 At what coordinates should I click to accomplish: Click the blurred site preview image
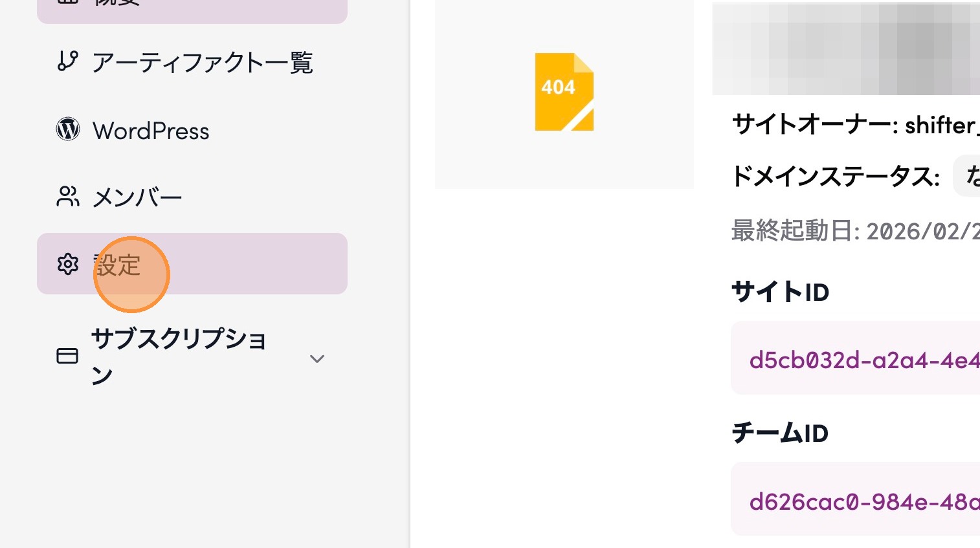[845, 49]
